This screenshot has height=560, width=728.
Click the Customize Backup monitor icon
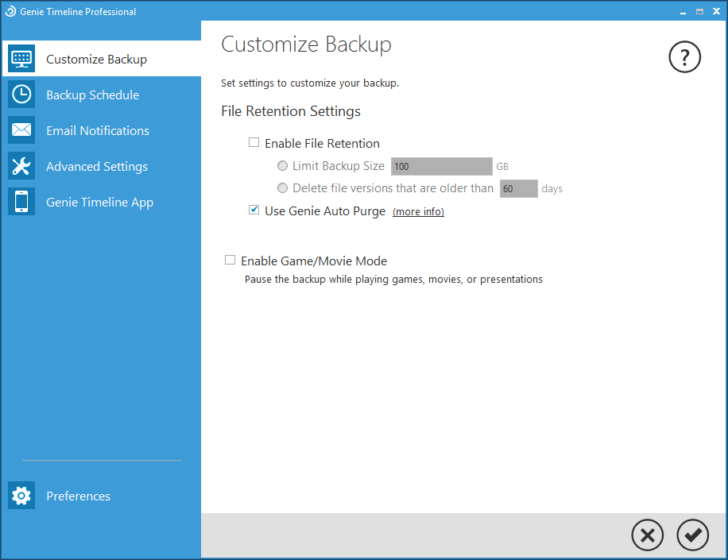pyautogui.click(x=21, y=59)
